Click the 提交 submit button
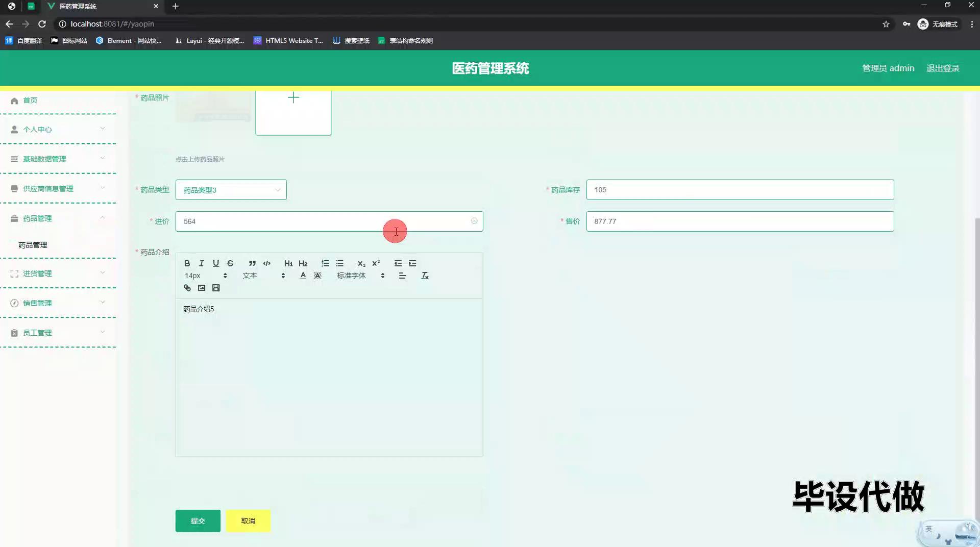The image size is (980, 547). click(x=198, y=521)
